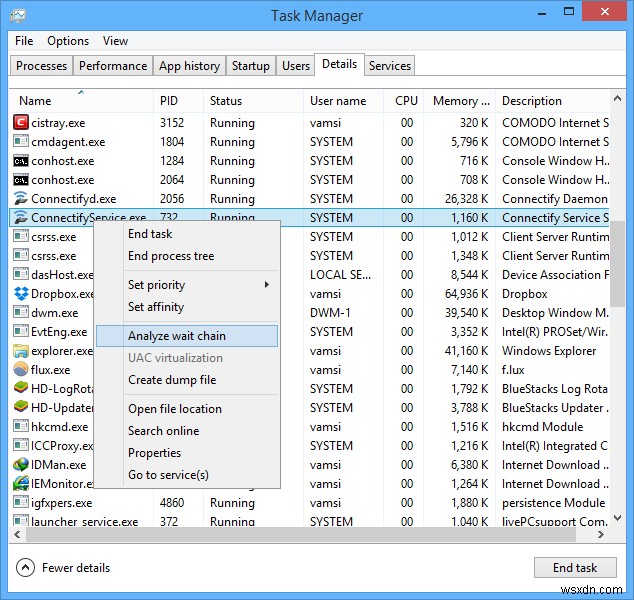Click the launcher_service.exe process icon
634x600 pixels.
click(x=21, y=520)
